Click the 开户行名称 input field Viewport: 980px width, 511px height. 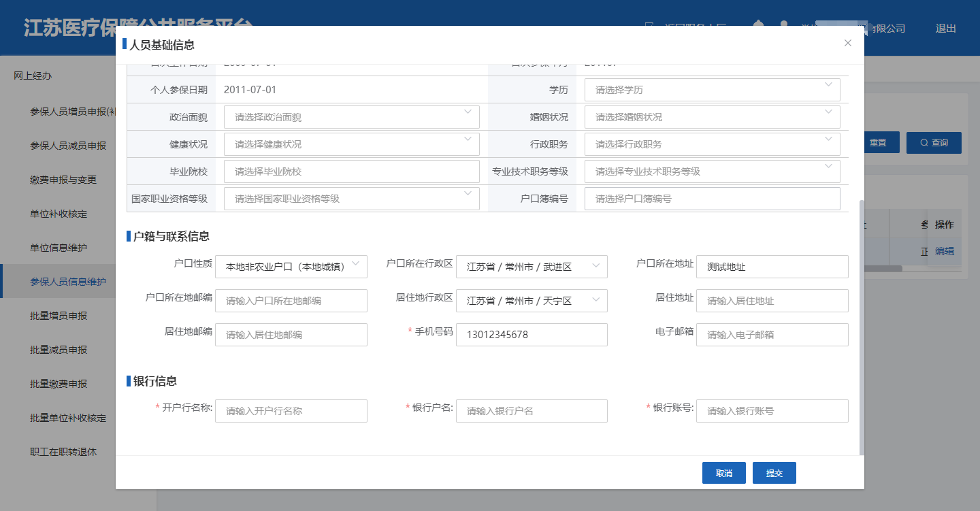pos(291,411)
